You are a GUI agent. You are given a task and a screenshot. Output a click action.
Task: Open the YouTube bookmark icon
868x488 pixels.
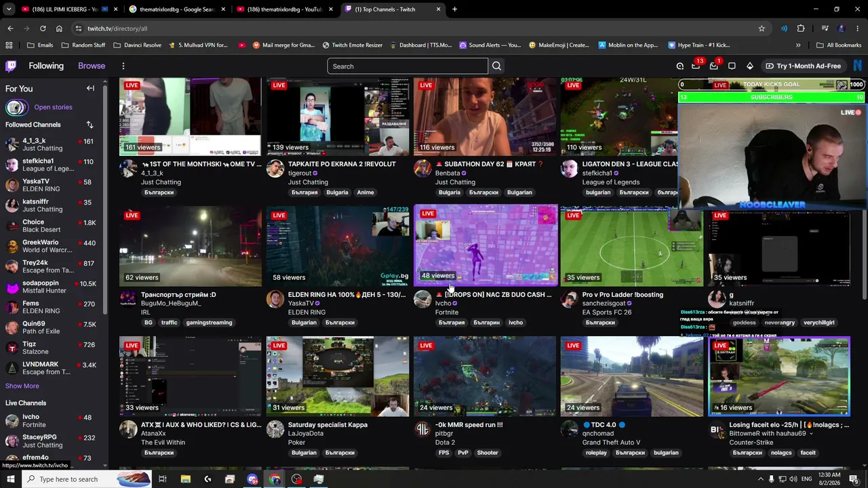[242, 45]
